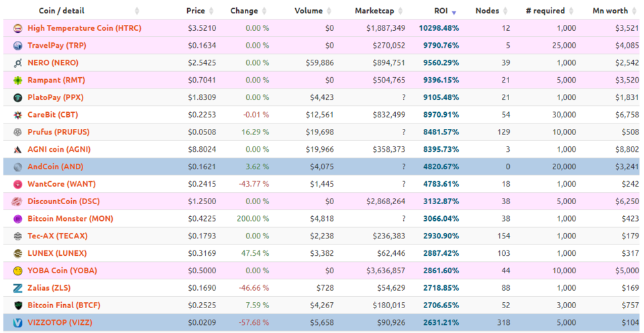Open the Bitcoin Monster (MON) link
Viewport: 644px width, 333px height.
point(70,219)
